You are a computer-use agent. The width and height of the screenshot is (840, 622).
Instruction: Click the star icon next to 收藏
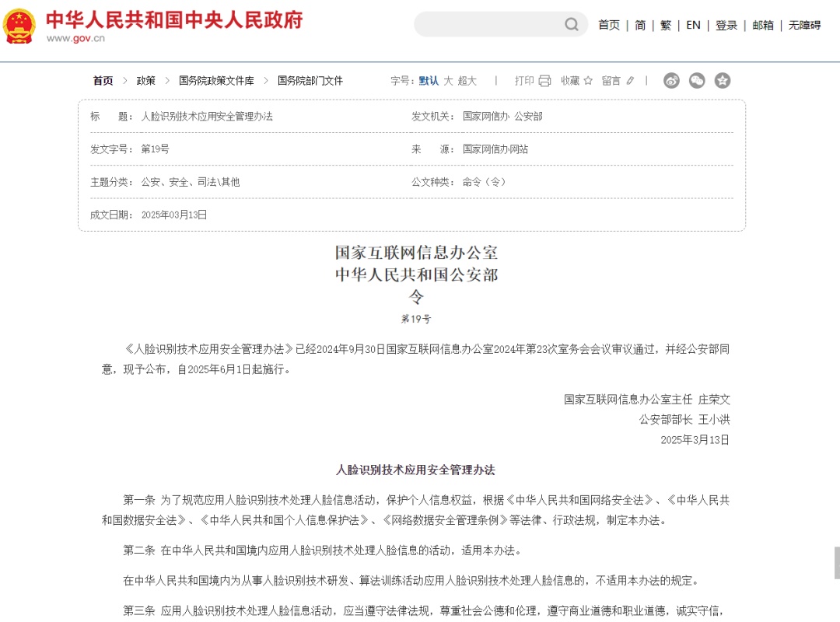[x=588, y=81]
